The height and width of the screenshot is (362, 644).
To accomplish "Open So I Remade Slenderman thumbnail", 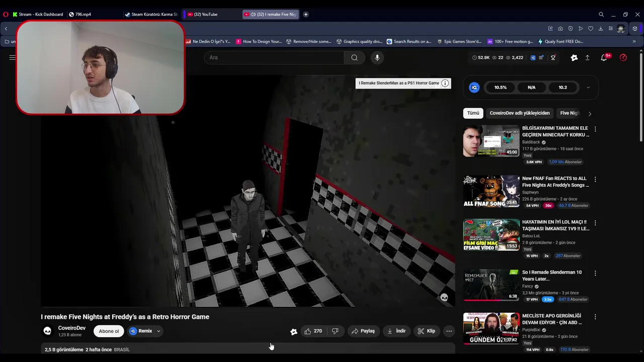I will tap(491, 285).
